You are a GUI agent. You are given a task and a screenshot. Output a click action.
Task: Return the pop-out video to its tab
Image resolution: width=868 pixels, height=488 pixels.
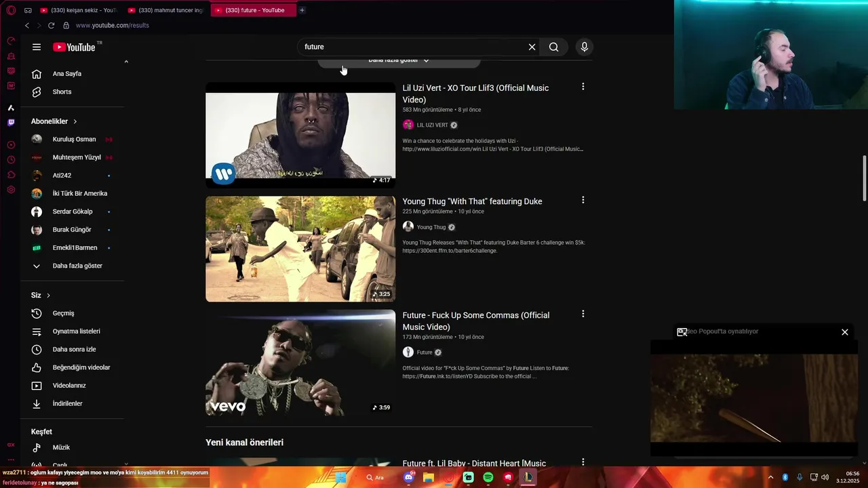(682, 331)
